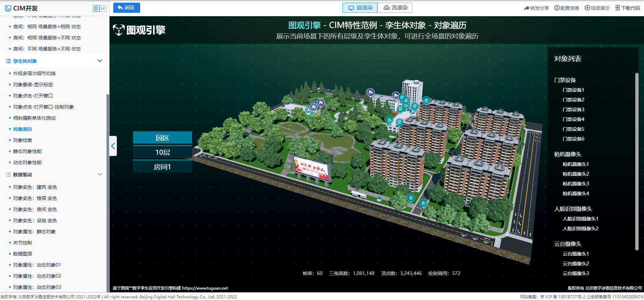Click the object list scrollbar

click(x=637, y=161)
